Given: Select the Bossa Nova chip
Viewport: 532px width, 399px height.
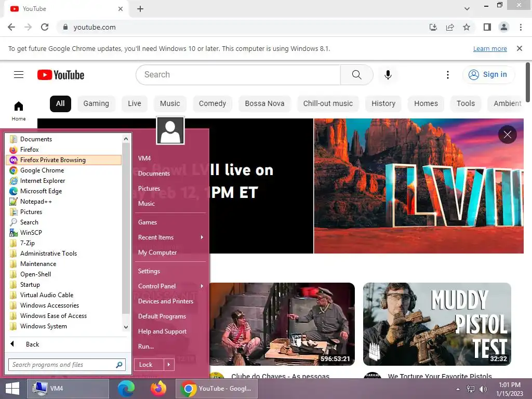Looking at the screenshot, I should tap(264, 103).
